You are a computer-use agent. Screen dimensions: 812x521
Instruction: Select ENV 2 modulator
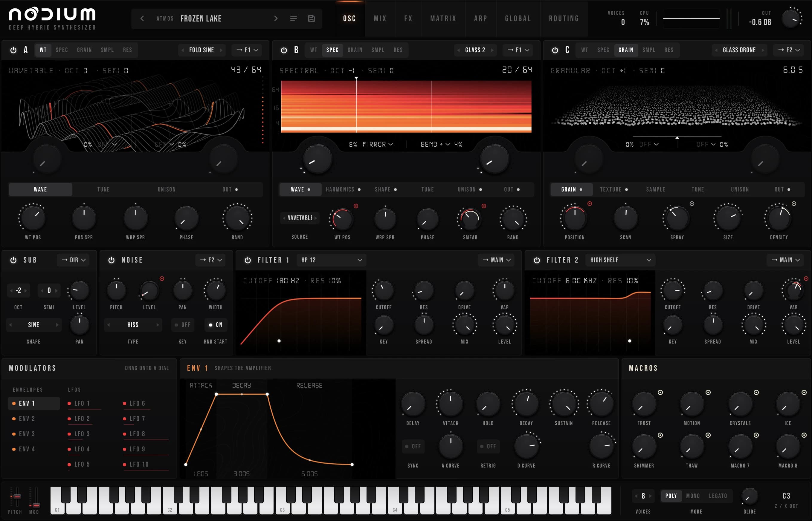coord(33,419)
